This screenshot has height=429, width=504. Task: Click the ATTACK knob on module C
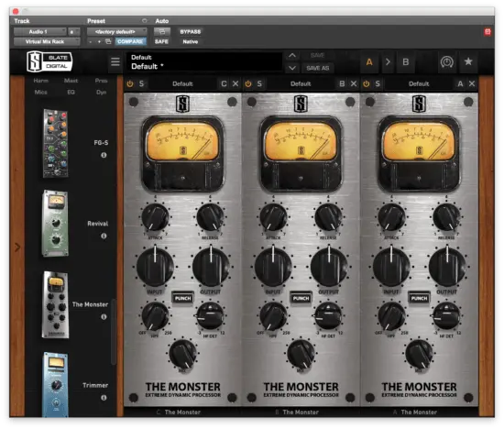click(155, 217)
